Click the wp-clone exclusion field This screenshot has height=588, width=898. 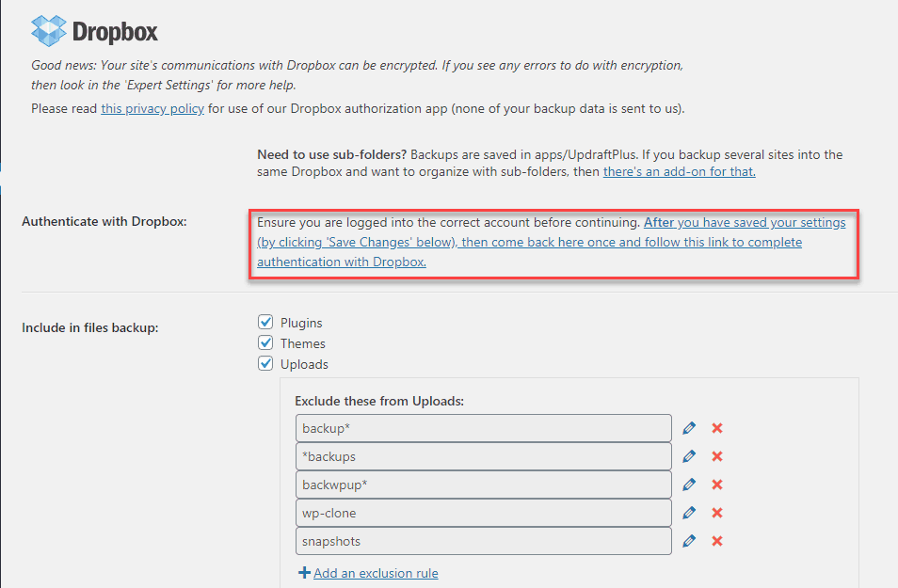484,513
